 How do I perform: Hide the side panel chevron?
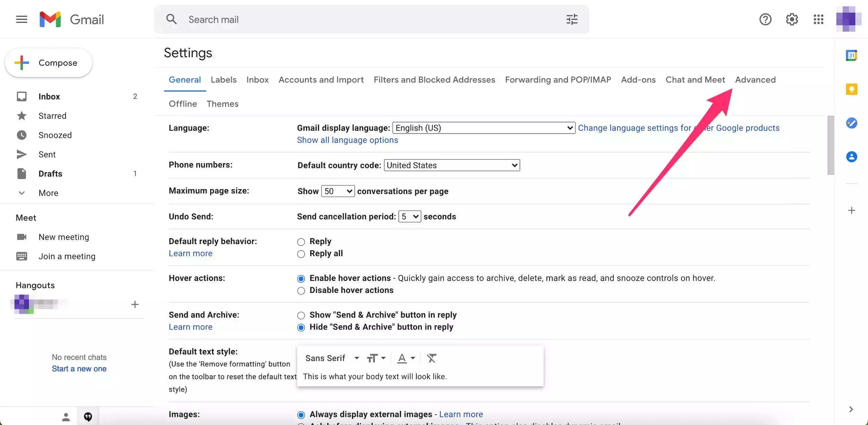point(851,409)
